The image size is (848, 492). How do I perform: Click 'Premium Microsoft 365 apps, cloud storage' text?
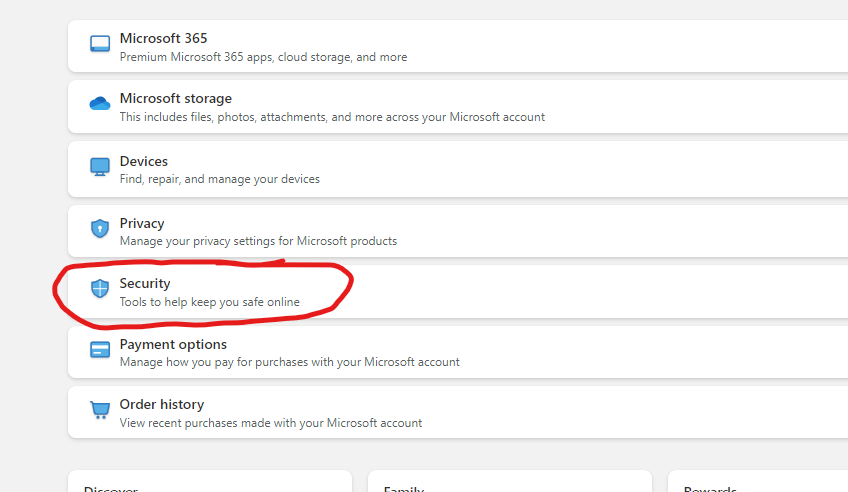click(x=236, y=57)
